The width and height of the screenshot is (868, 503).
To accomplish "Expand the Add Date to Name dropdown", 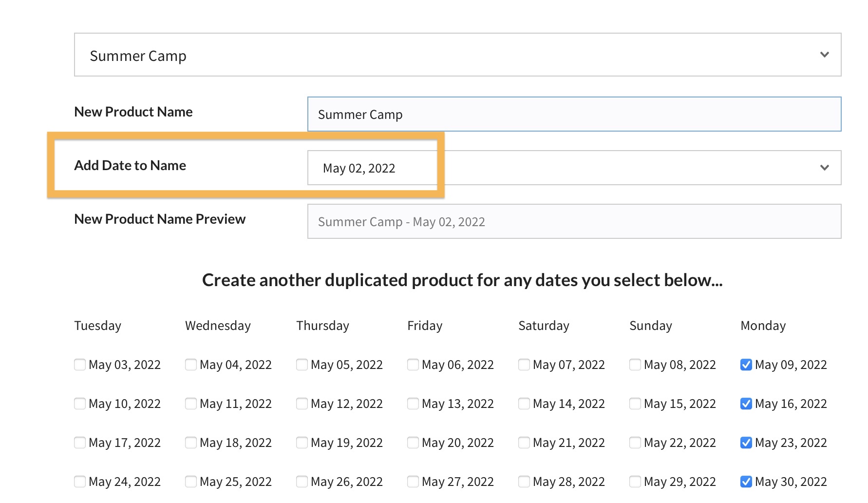I will click(574, 168).
